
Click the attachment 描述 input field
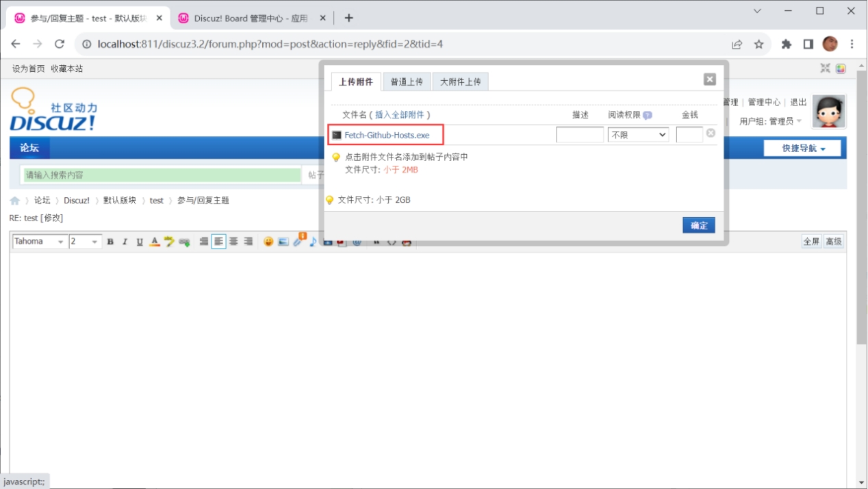pyautogui.click(x=580, y=135)
